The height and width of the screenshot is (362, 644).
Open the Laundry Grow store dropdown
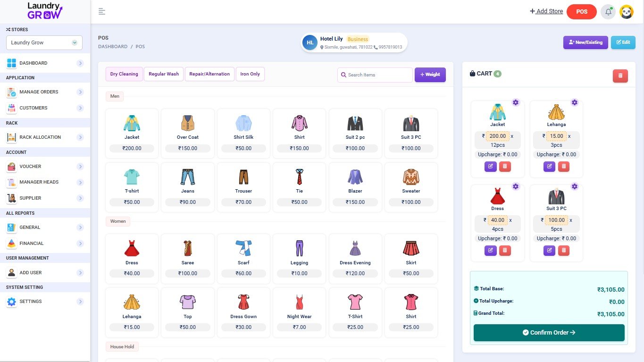tap(44, 42)
